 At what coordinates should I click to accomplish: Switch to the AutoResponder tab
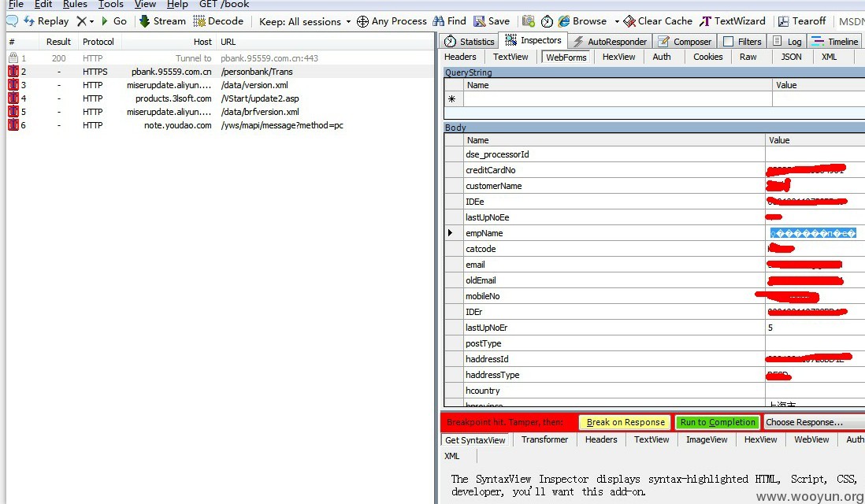tap(610, 42)
